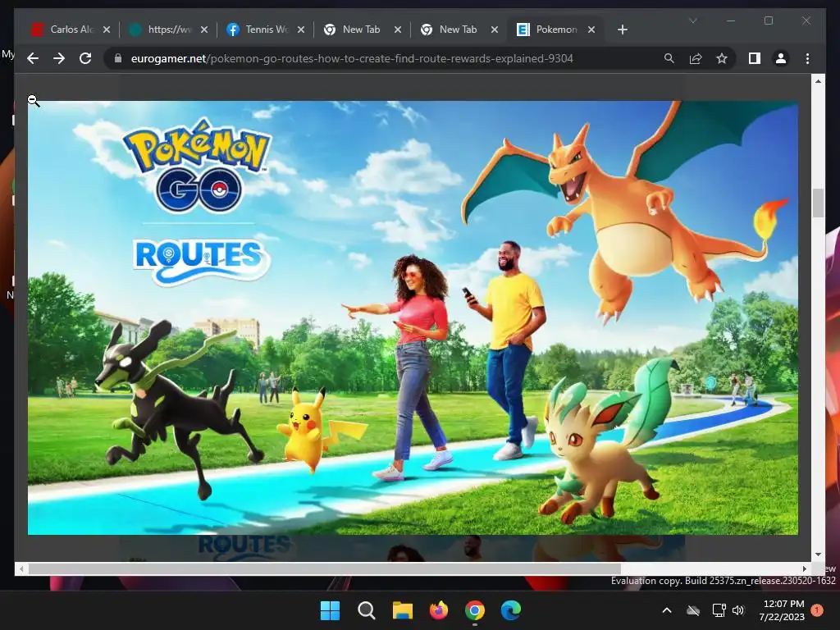Reload the Eurogamer page

tap(85, 58)
